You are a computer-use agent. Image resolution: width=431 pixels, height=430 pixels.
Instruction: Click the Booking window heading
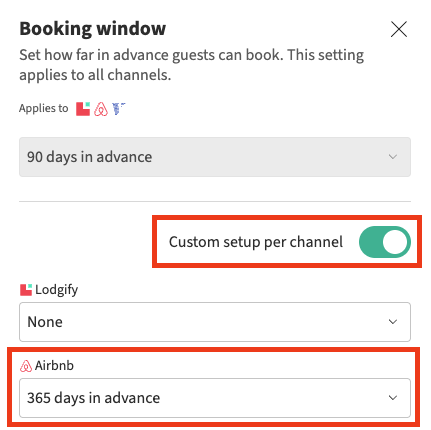(x=93, y=29)
